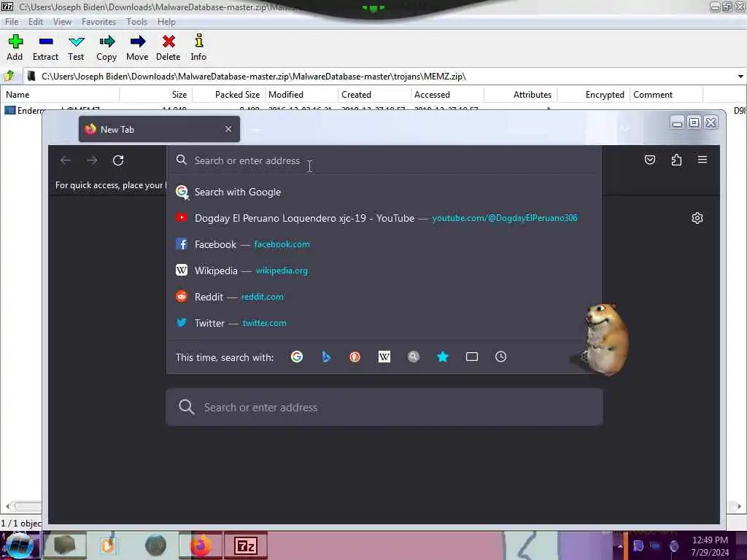Viewport: 747px width, 560px height.
Task: Sort 7-Zip list by Modified column
Action: [301, 95]
